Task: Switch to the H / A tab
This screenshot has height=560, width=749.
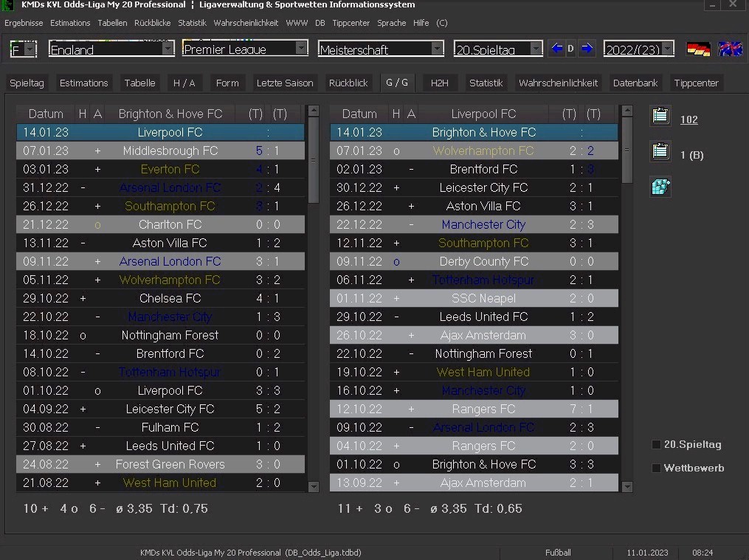Action: 184,83
